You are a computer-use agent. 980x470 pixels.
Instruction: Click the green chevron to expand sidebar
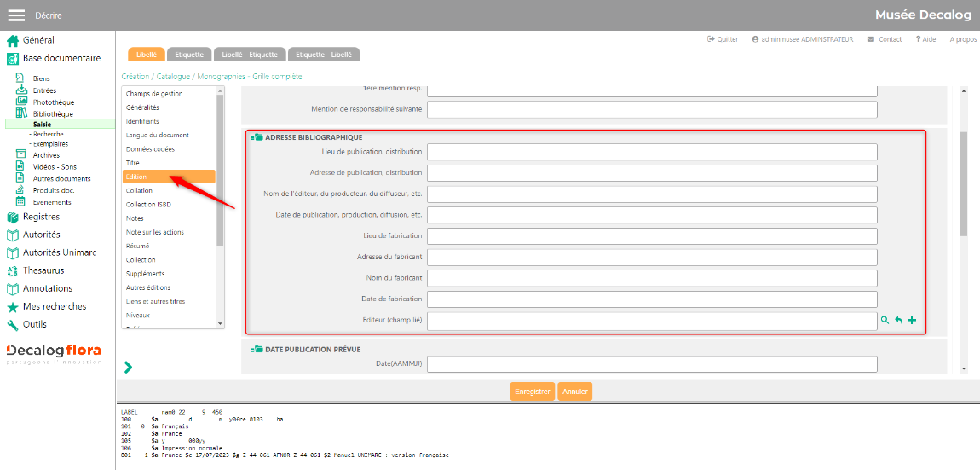(x=128, y=367)
